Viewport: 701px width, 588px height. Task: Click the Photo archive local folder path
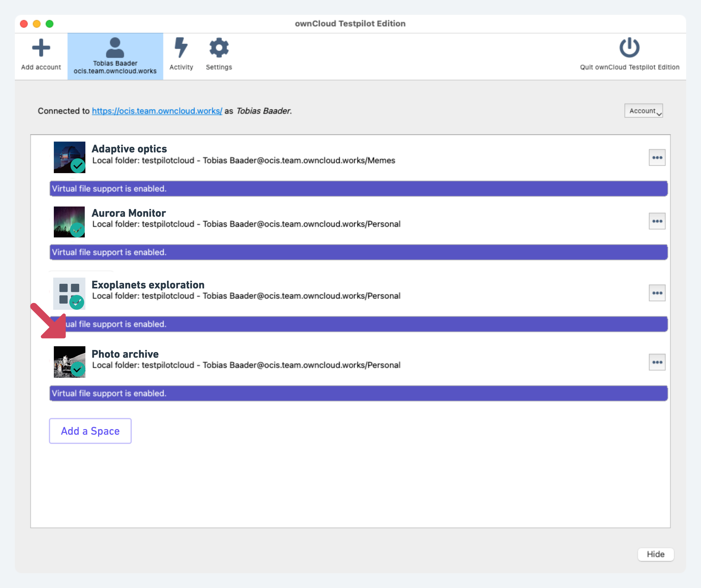(x=246, y=365)
